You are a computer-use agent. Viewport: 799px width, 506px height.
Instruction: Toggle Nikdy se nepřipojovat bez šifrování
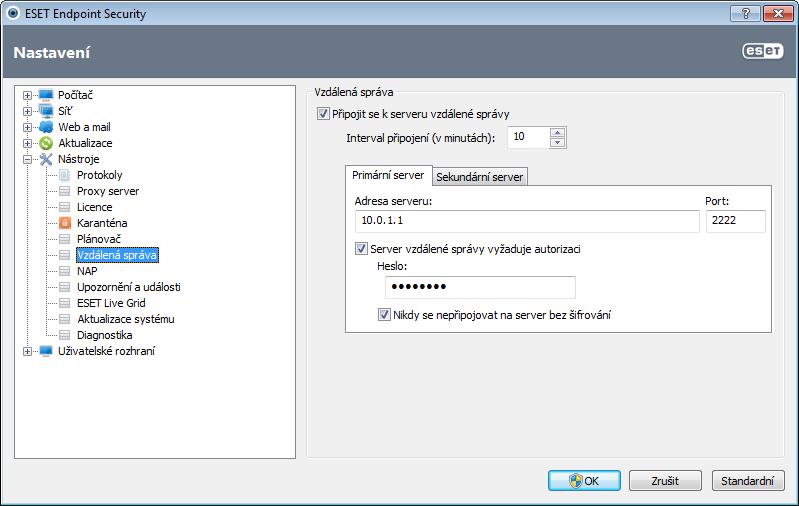[x=384, y=314]
